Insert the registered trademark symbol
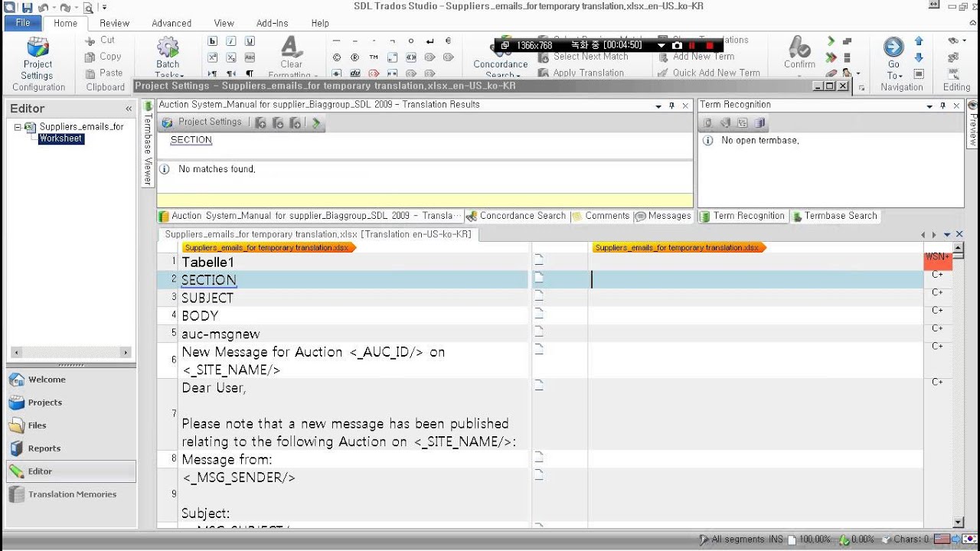980x551 pixels. 354,57
